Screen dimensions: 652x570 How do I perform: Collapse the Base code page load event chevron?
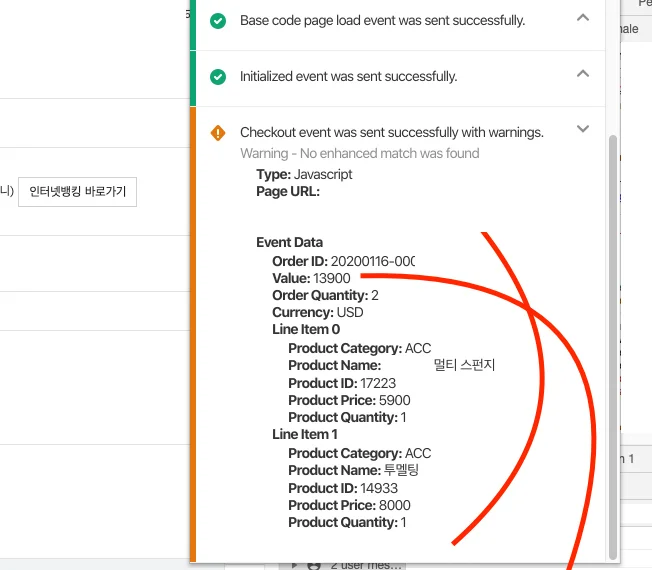click(583, 17)
